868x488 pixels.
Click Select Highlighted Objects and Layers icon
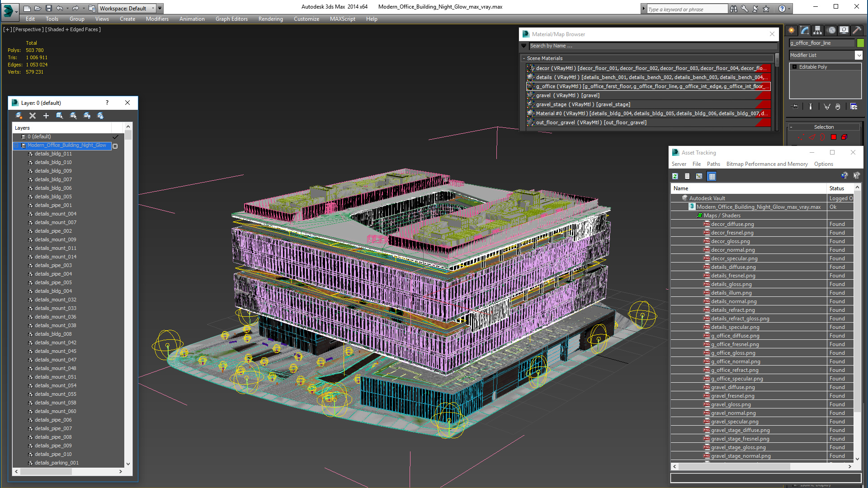60,116
